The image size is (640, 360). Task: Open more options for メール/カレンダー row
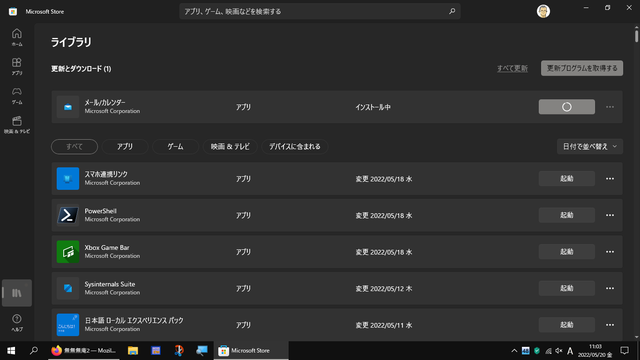pyautogui.click(x=610, y=107)
